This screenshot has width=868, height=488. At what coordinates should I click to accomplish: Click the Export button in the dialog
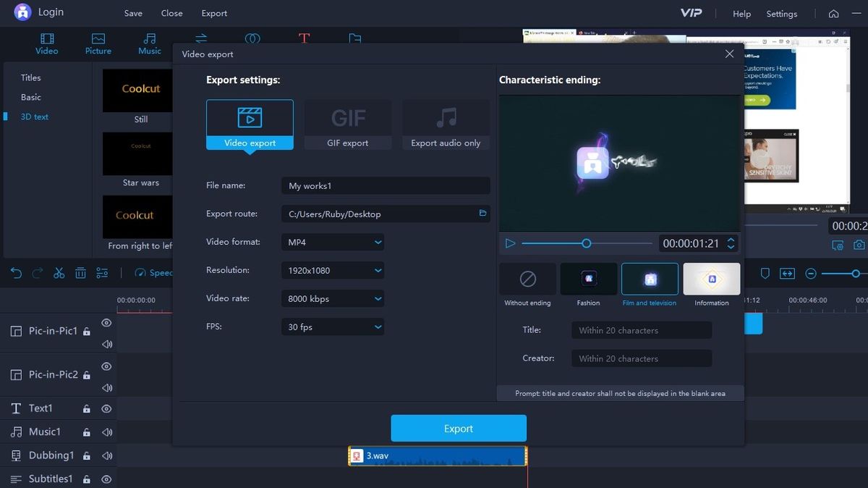tap(458, 428)
